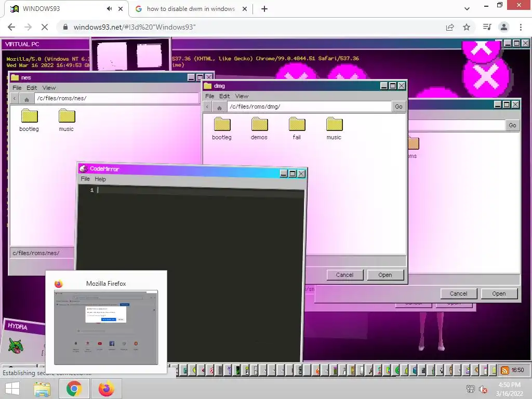Cancel the dmg file dialog
The image size is (532, 399).
pos(345,275)
